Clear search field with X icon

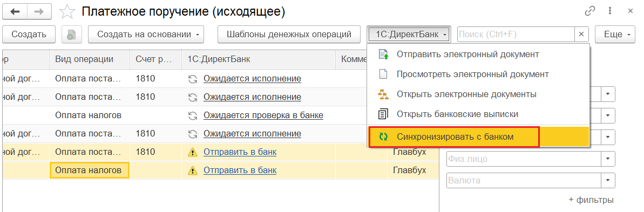(581, 35)
